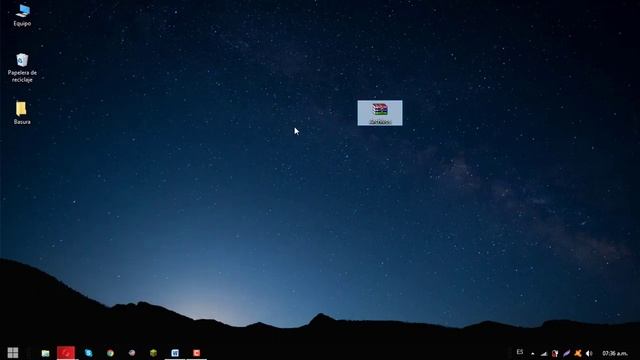640x360 pixels.
Task: Select the Papelera de reciclaje icon
Action: click(22, 68)
